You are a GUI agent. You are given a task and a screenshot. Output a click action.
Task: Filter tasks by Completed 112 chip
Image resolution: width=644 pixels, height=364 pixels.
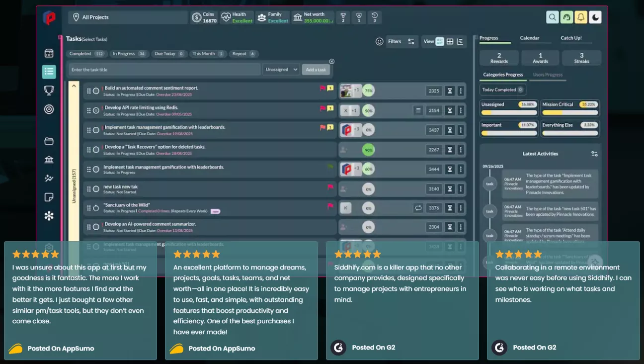pos(86,54)
